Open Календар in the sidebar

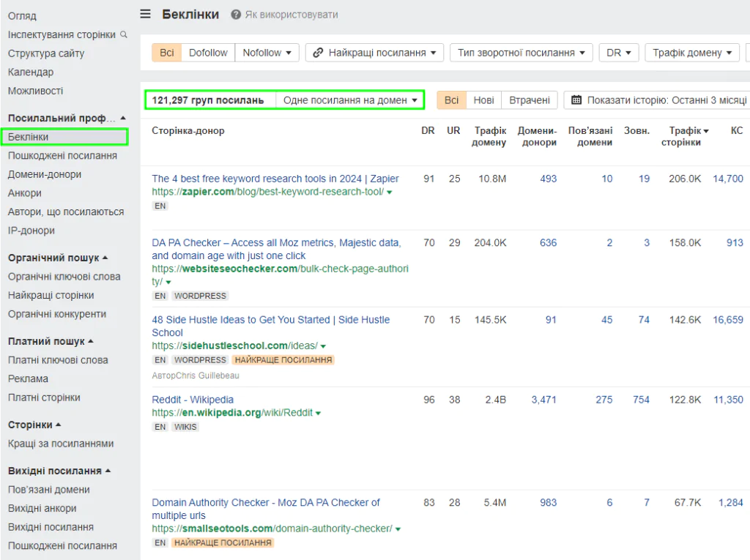(31, 72)
